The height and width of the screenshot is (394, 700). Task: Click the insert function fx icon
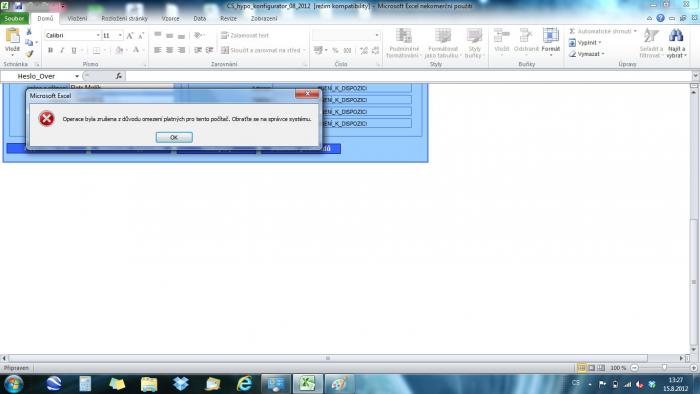click(118, 76)
